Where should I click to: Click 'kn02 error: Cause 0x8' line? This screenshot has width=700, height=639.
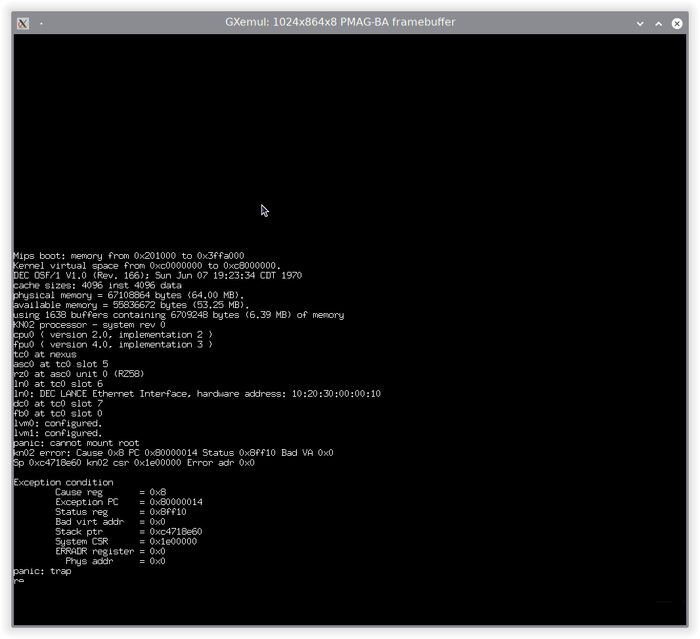pyautogui.click(x=173, y=453)
